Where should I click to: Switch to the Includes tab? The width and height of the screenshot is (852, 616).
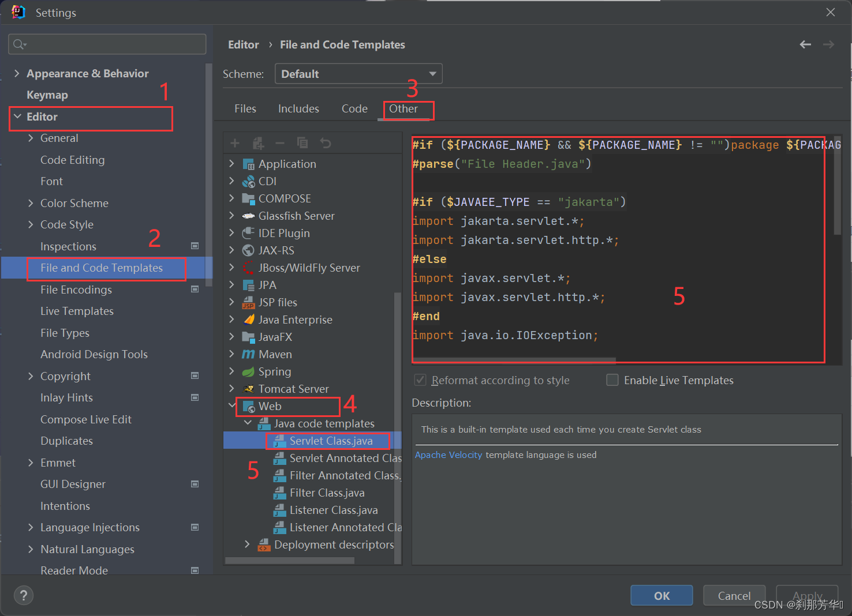click(x=298, y=108)
